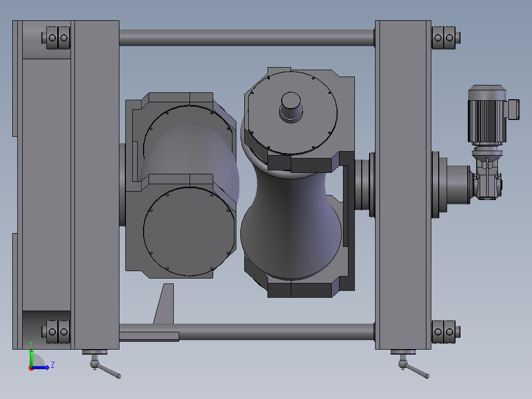The height and width of the screenshot is (399, 532).
Task: Click the red origin ball of the triad
Action: point(31,368)
